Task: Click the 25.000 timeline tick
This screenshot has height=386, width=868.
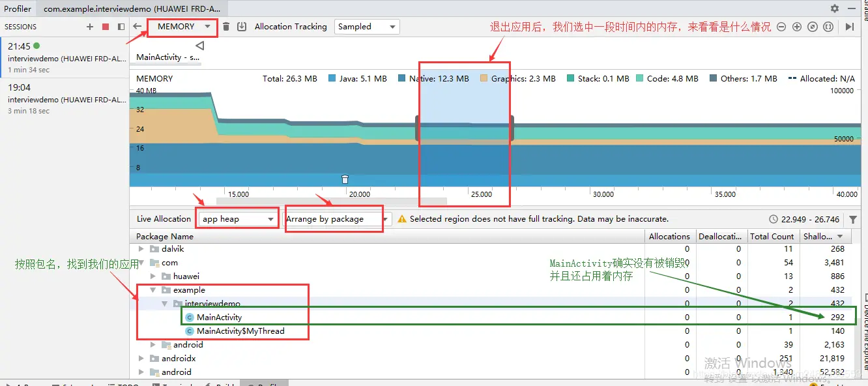Action: coord(482,194)
